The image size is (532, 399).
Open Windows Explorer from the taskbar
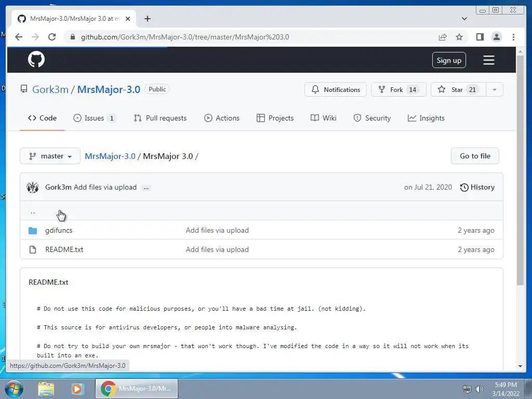click(46, 389)
